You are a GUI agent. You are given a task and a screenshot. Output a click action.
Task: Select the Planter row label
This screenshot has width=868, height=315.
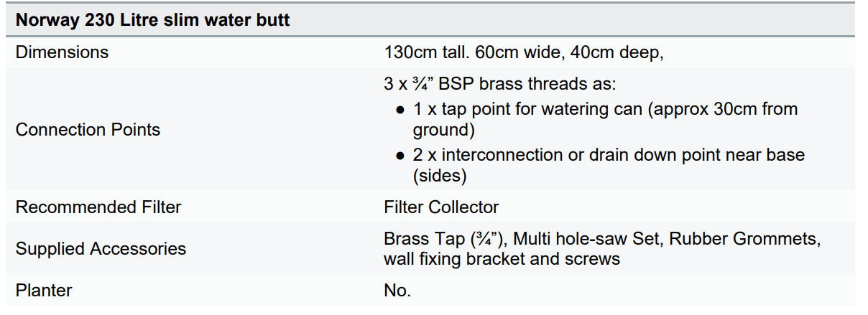44,291
